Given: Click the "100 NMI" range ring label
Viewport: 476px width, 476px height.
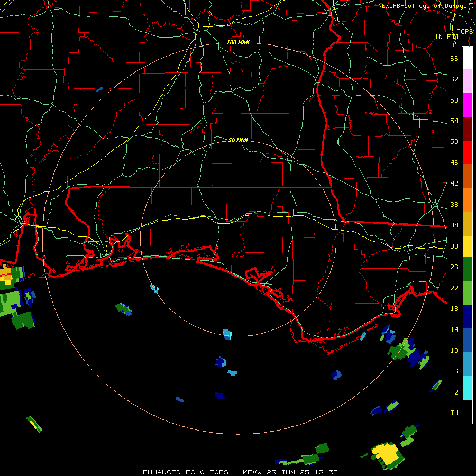Looking at the screenshot, I should point(238,42).
